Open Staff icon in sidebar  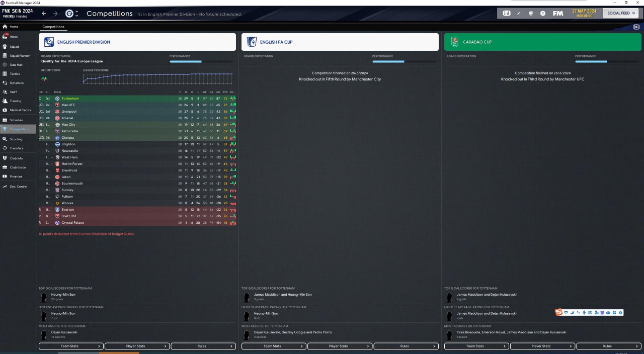[x=5, y=92]
